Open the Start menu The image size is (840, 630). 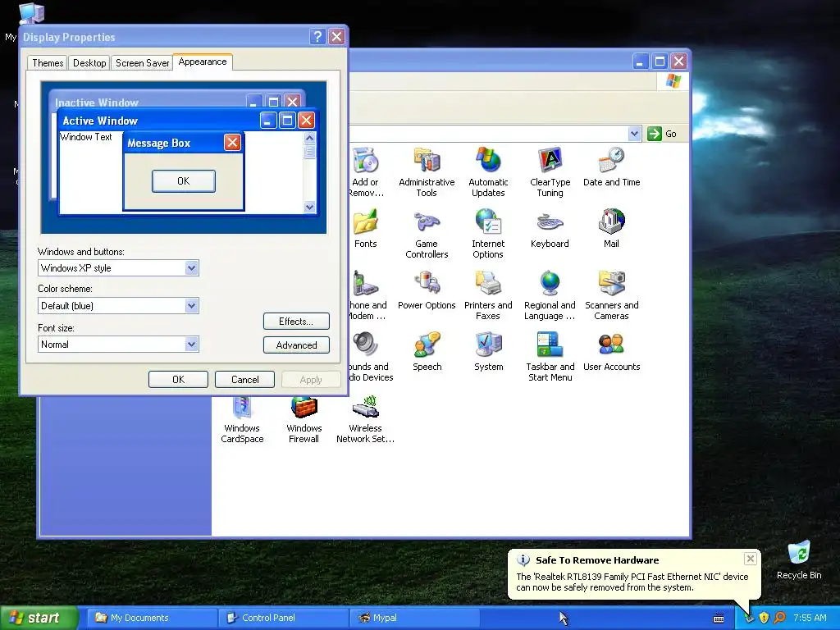(39, 618)
